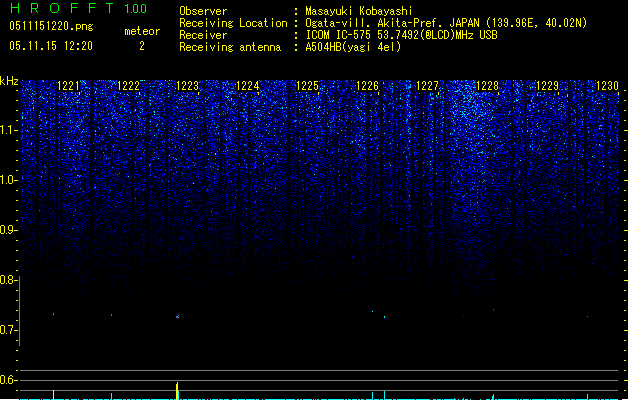Click the meteor count value 2
Viewport: 629px width, 400px height.
point(142,46)
